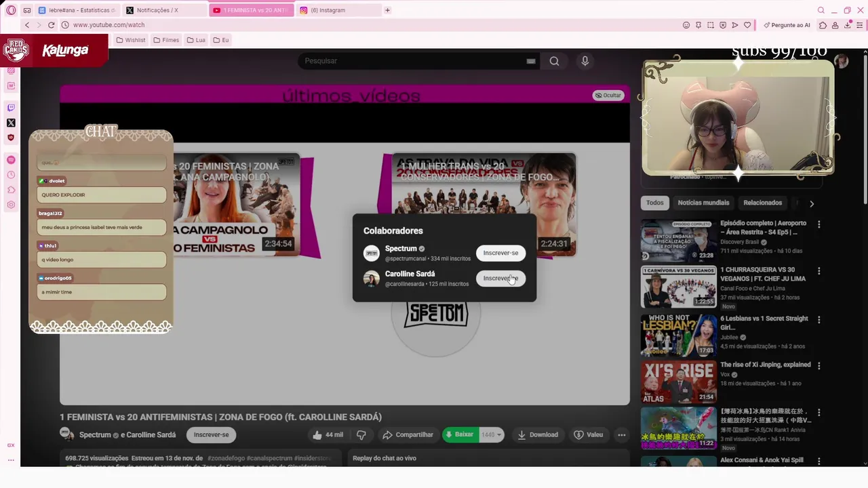868x488 pixels.
Task: Open options for Aeroporto episode video
Action: click(x=818, y=224)
